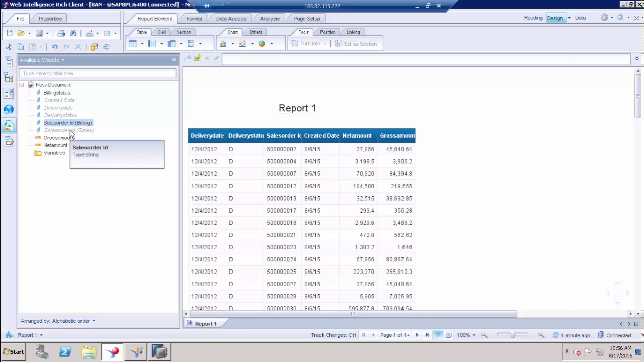Open Document Structure side panel icon
Viewport: 644px width, 362px height.
[9, 77]
